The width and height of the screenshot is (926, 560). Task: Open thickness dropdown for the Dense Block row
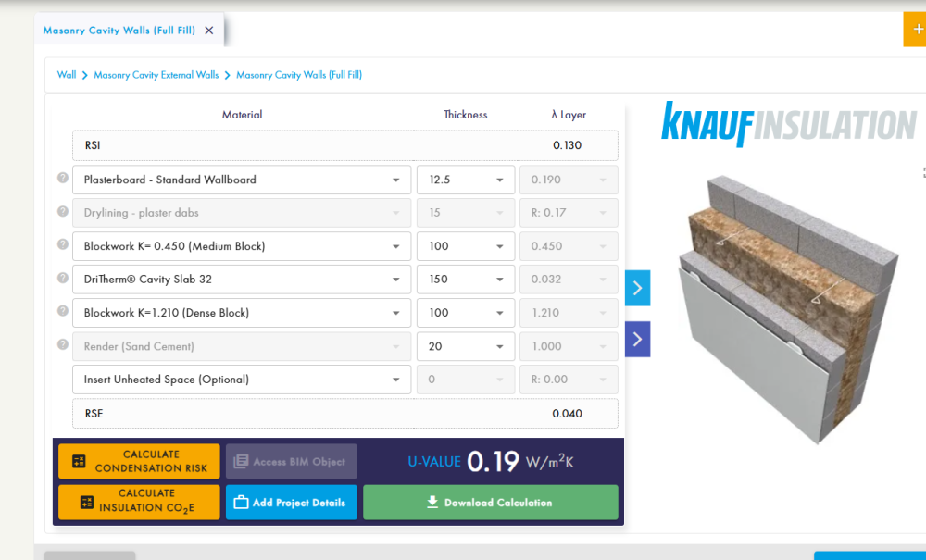466,313
